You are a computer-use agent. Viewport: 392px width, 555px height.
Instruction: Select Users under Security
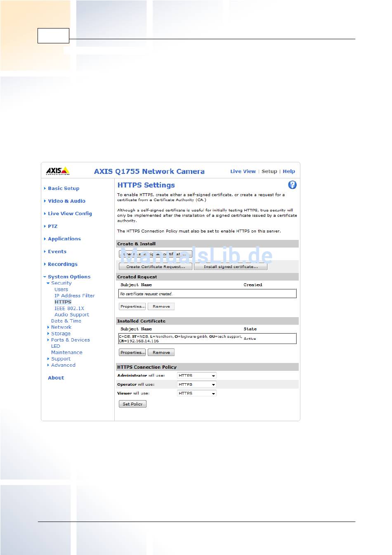(61, 289)
